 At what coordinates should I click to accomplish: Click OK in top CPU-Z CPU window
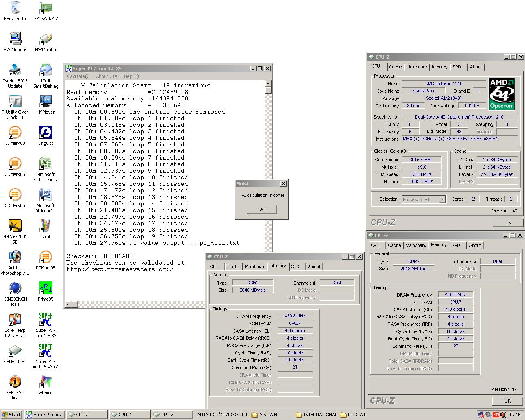[508, 223]
